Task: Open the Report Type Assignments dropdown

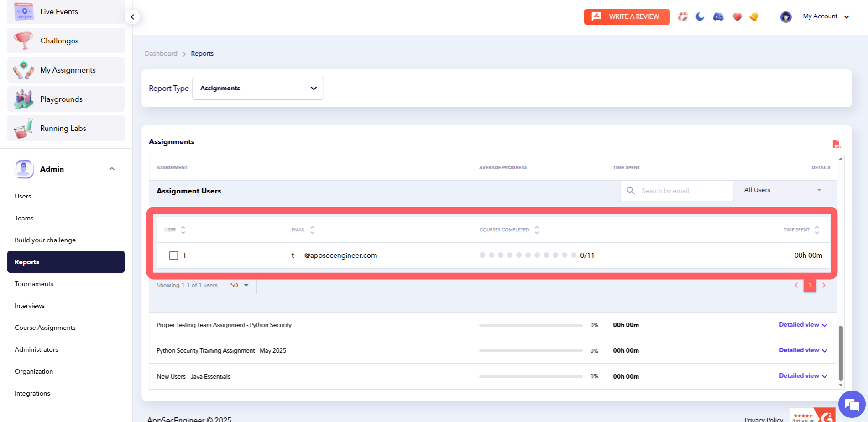Action: pyautogui.click(x=258, y=88)
